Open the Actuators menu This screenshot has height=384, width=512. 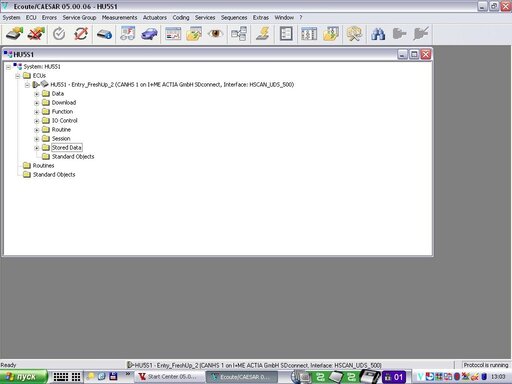coord(155,18)
